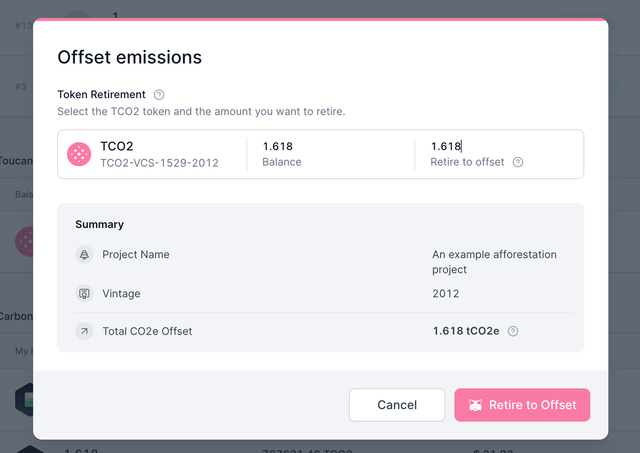Click the Retire to offset help icon
640x453 pixels.
click(x=517, y=162)
